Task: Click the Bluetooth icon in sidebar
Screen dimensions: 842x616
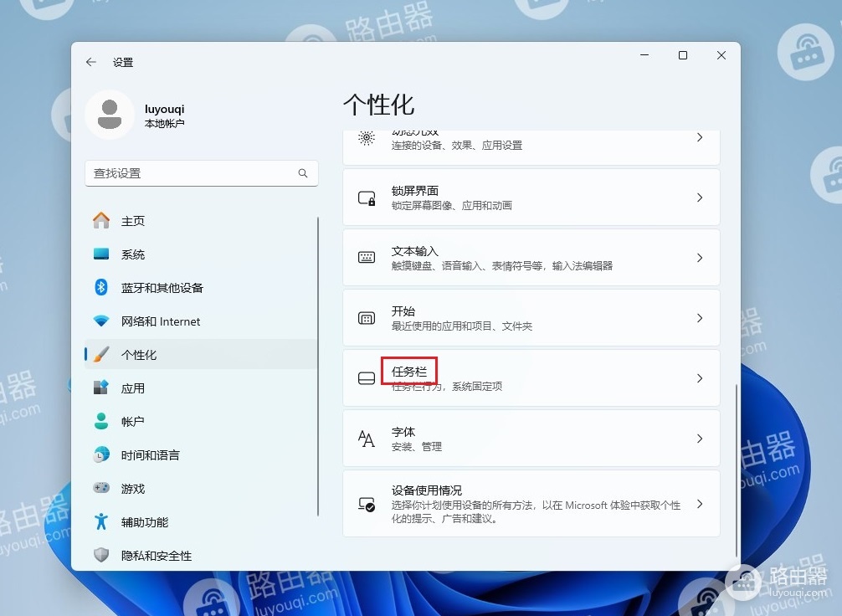Action: pos(101,287)
